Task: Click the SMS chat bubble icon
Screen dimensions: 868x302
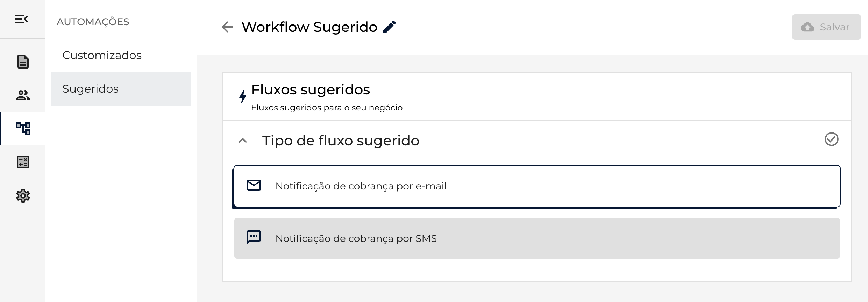Action: tap(254, 237)
